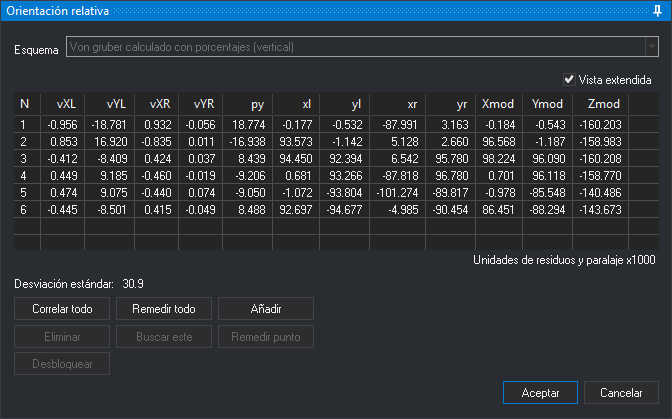Viewport: 672px width, 419px height.
Task: Click xr value -101.274
Action: coord(398,193)
